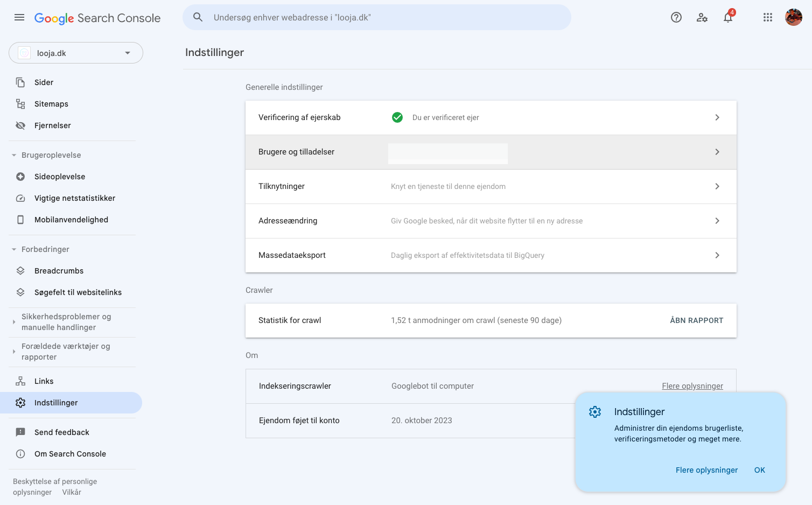This screenshot has width=812, height=505.
Task: Open the Tilknytninger row
Action: click(x=491, y=186)
